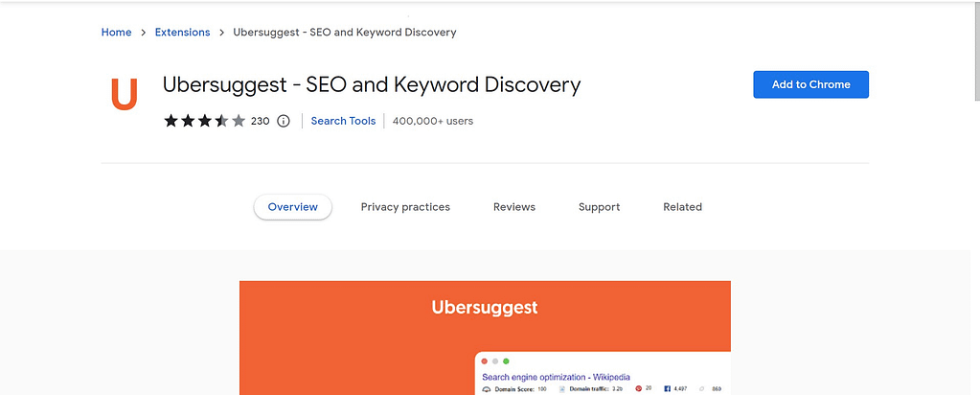Click the page's vertical scrollbar thumb
The height and width of the screenshot is (395, 980).
(976, 50)
